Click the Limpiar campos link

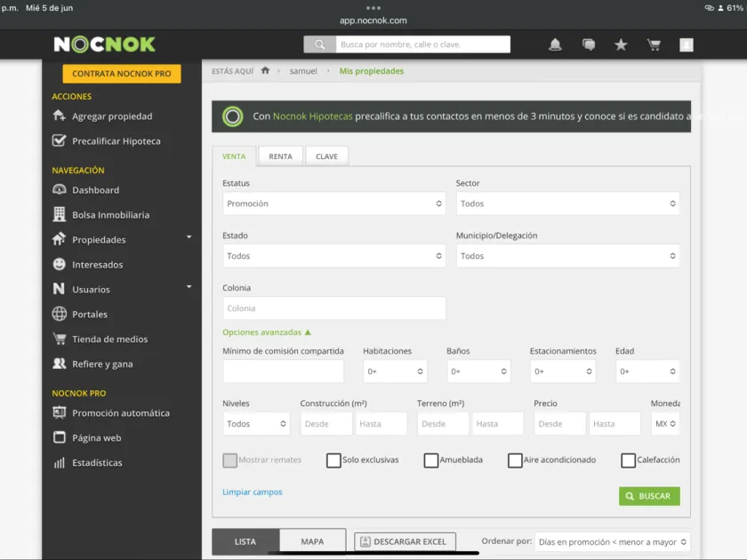tap(252, 492)
